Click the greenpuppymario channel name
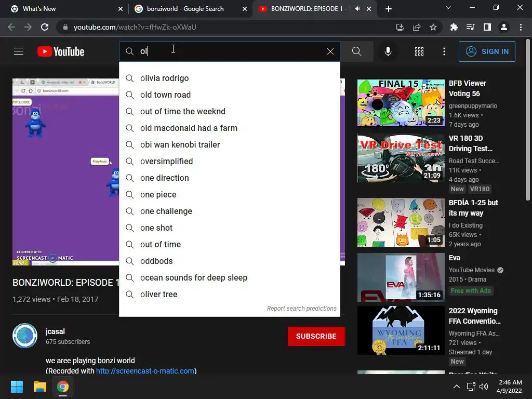The image size is (532, 399). [473, 106]
